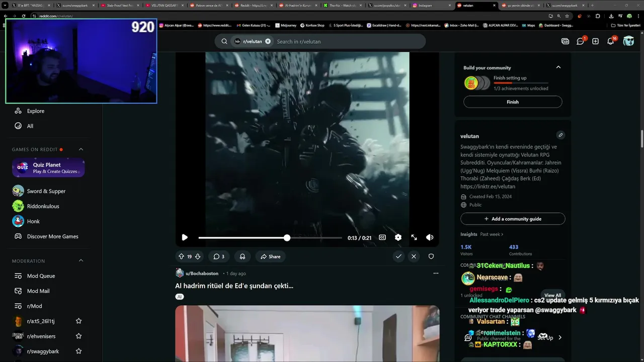Image resolution: width=644 pixels, height=362 pixels.
Task: Open Reddit chat icon
Action: [x=580, y=41]
